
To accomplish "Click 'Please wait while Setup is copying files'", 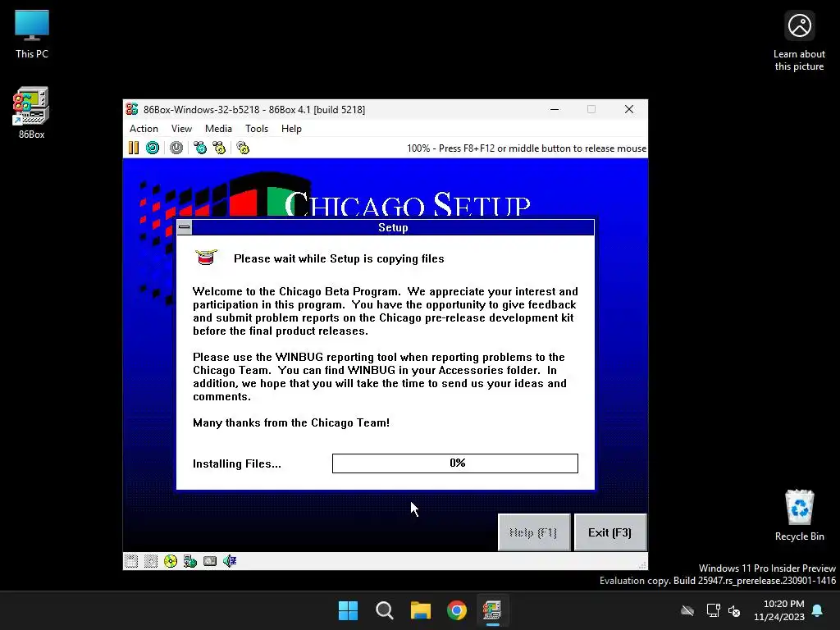I will point(339,258).
